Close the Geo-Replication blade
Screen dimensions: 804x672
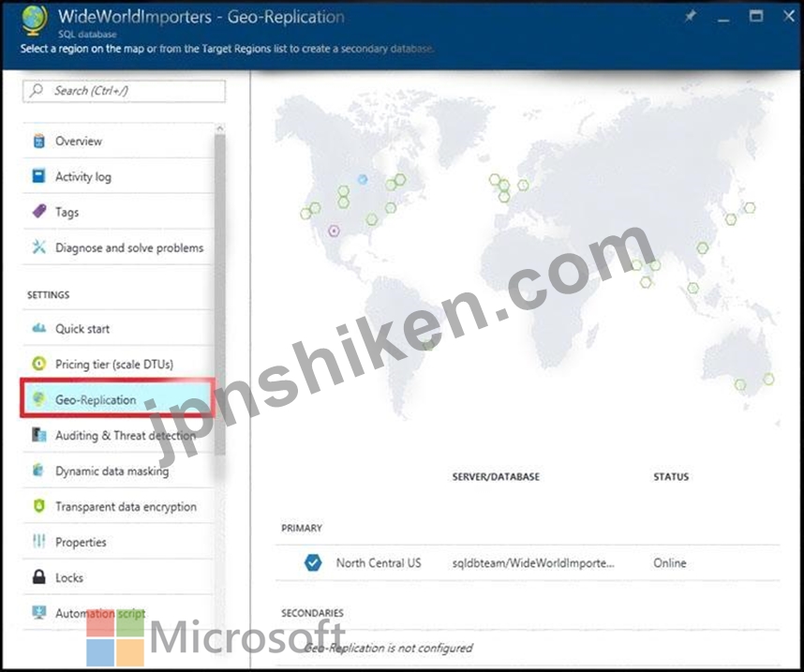[x=789, y=17]
